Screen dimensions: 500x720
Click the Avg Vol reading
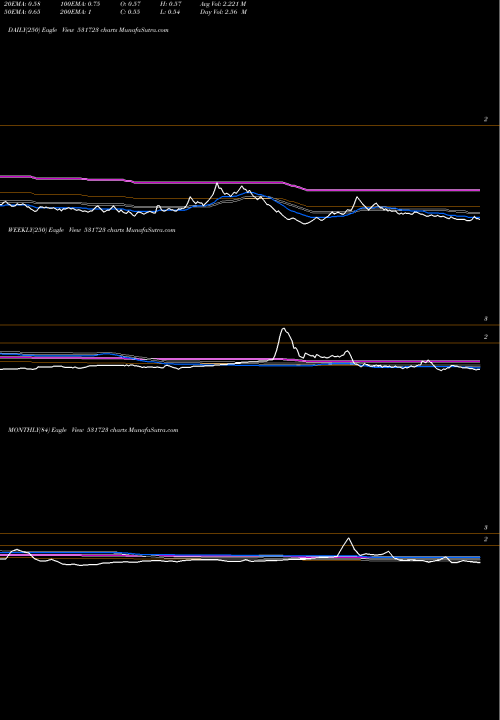click(x=223, y=4)
